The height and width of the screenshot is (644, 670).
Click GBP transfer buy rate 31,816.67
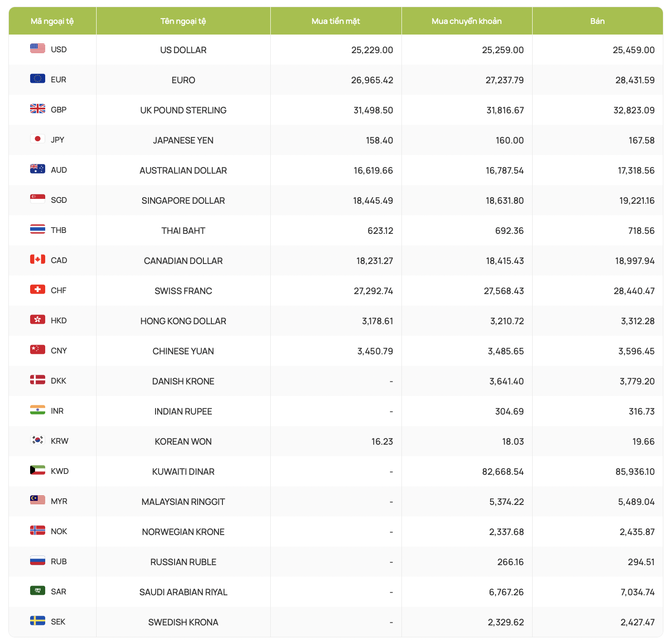tap(505, 110)
